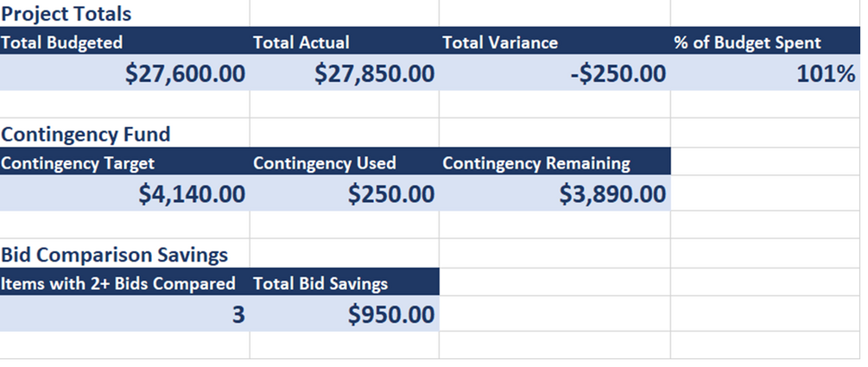Image resolution: width=868 pixels, height=367 pixels.
Task: Select the Project Totals heading cell
Action: click(124, 13)
